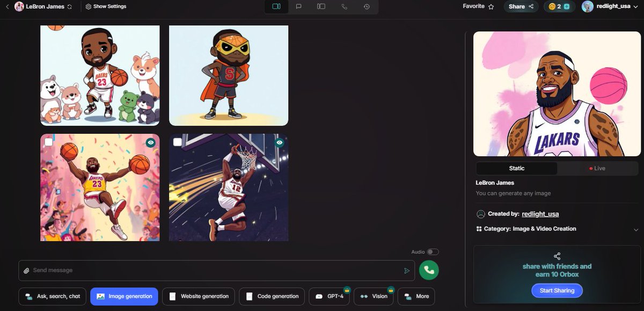This screenshot has width=644, height=311.
Task: Click 'share with friends and earn 10 Orbox' text
Action: pyautogui.click(x=557, y=270)
